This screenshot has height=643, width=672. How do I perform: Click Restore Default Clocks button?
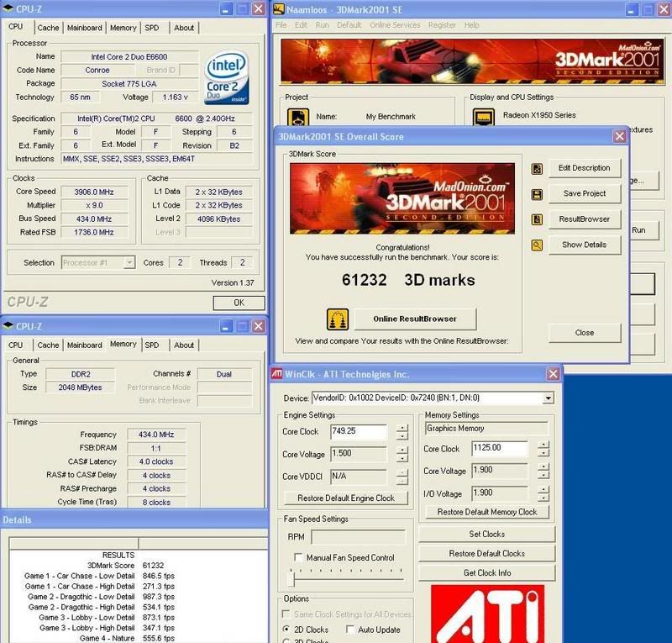point(487,553)
